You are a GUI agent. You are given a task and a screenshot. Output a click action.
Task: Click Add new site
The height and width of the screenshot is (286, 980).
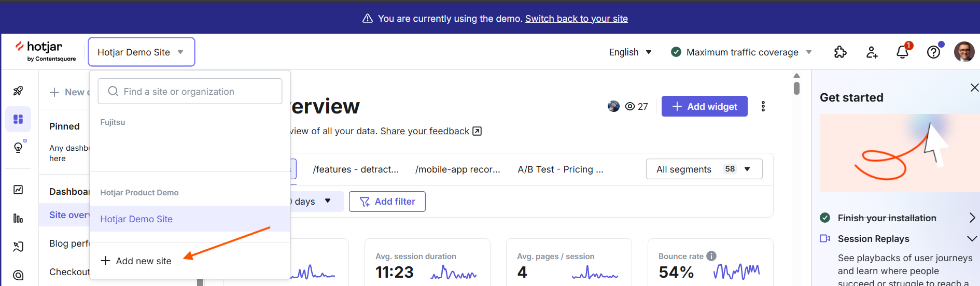tap(136, 261)
